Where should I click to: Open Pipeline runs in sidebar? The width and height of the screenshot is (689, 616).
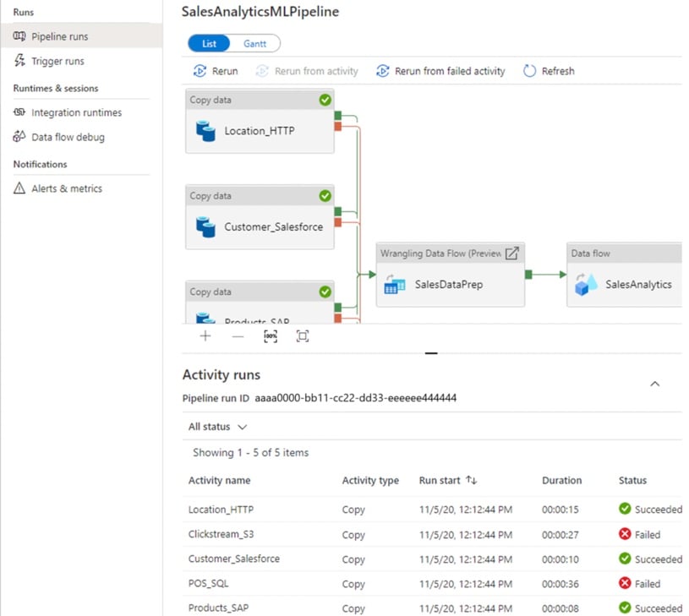pos(82,36)
